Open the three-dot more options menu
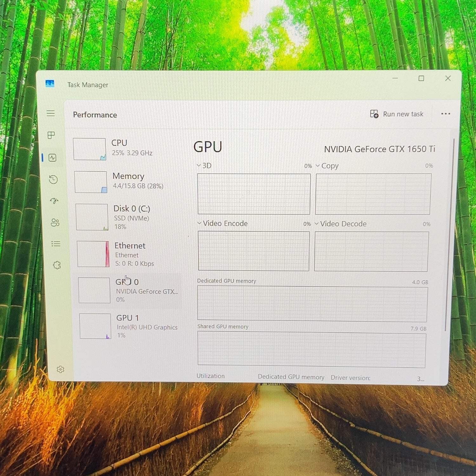Screen dimensions: 476x476 click(446, 114)
